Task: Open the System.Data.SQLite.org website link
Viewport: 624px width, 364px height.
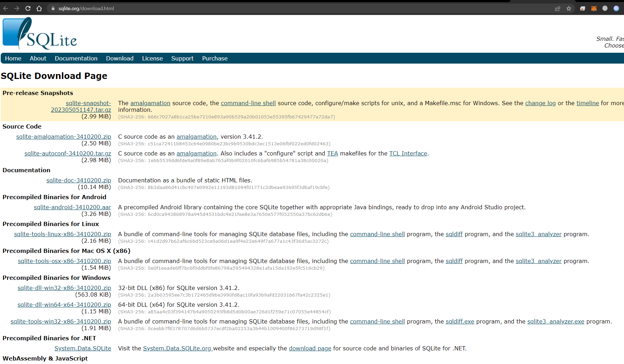Action: pyautogui.click(x=177, y=348)
